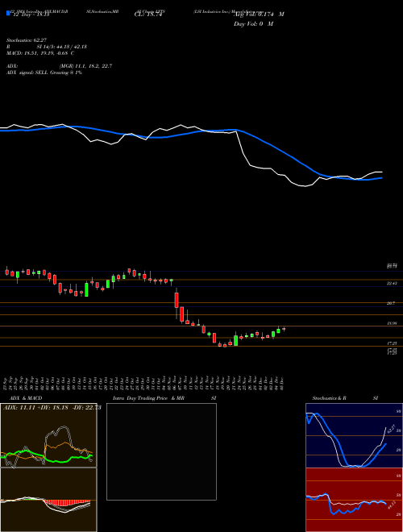Click the large red candle of the price gap-down

click(x=177, y=301)
